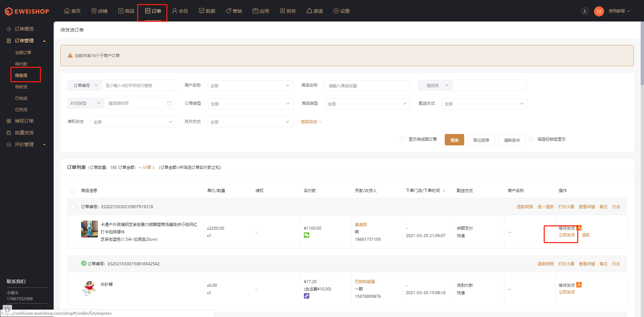644x317 pixels.
Task: Click the 导出报表 button
Action: [x=481, y=140]
